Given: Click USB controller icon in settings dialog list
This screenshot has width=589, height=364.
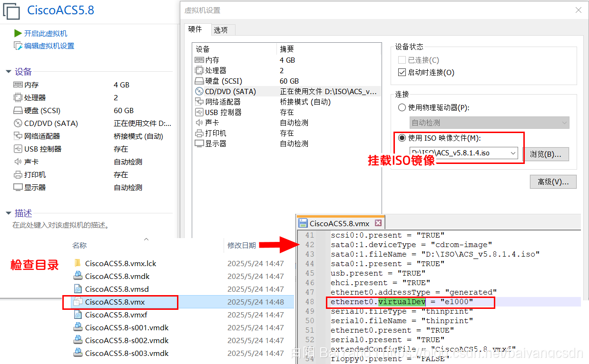Looking at the screenshot, I should tap(199, 112).
